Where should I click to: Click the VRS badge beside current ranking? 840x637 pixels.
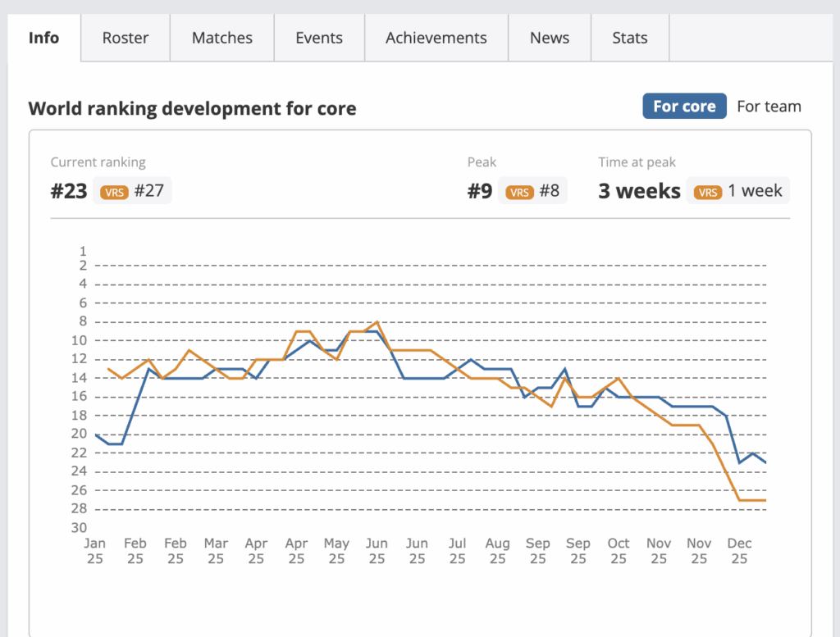[x=115, y=192]
